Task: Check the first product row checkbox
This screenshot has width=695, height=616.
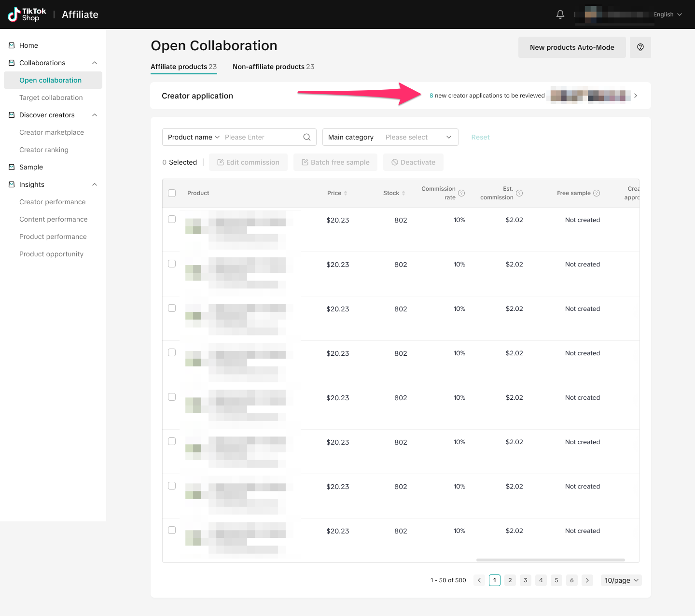Action: [172, 219]
